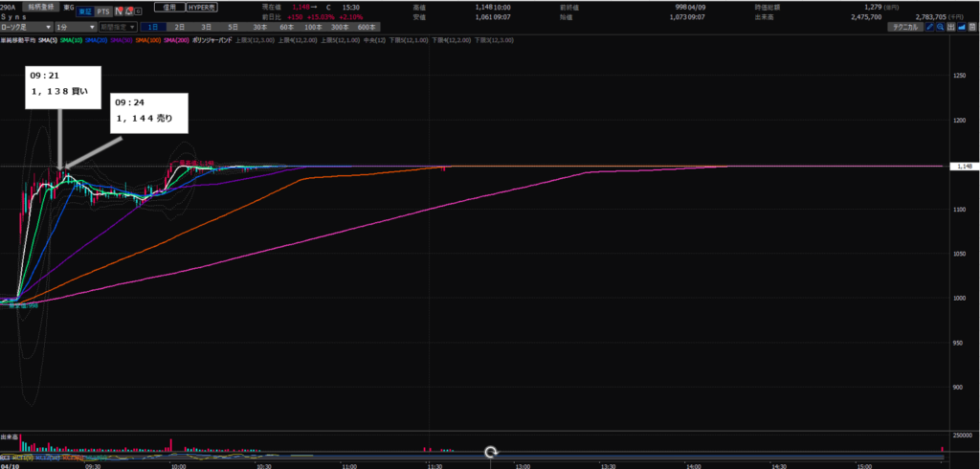Click the small G icon next to the bell
This screenshot has height=469, width=980.
click(138, 11)
